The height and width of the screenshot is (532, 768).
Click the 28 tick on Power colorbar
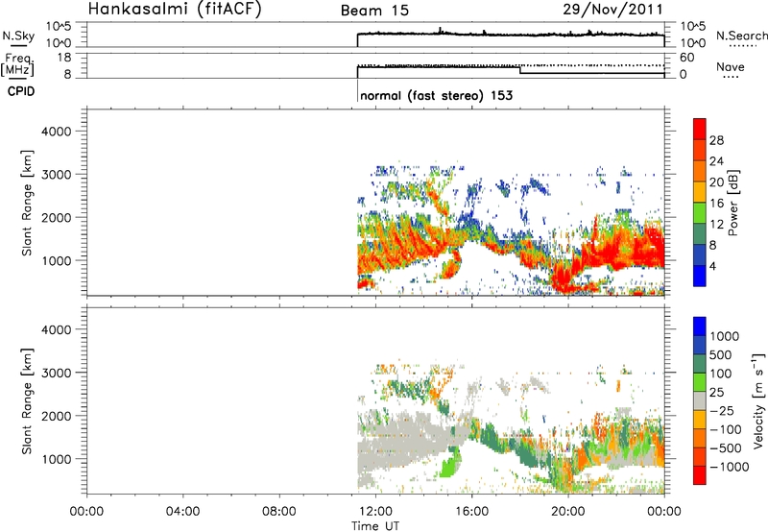[716, 140]
